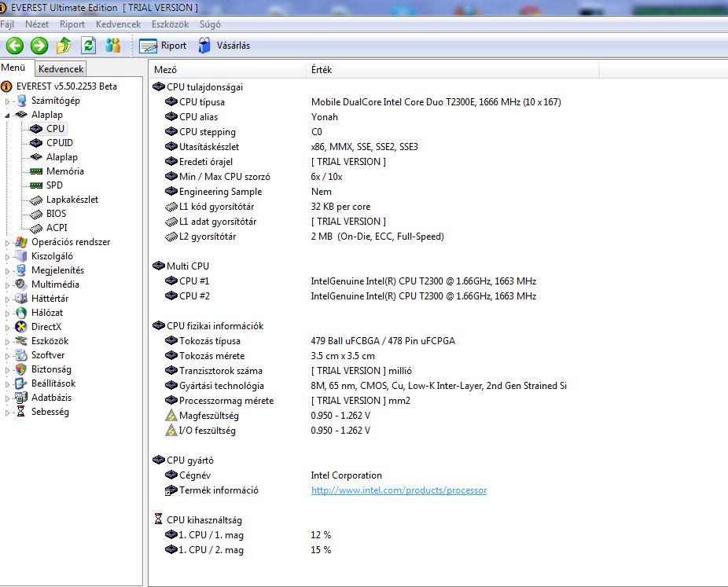Open the Memória page

click(x=65, y=171)
